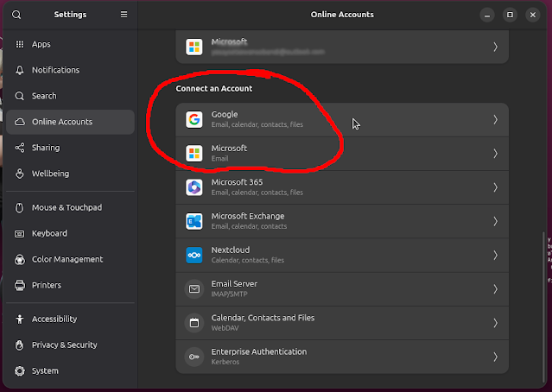The image size is (552, 392).
Task: Click the Microsoft logo in Connect an Account
Action: point(194,154)
